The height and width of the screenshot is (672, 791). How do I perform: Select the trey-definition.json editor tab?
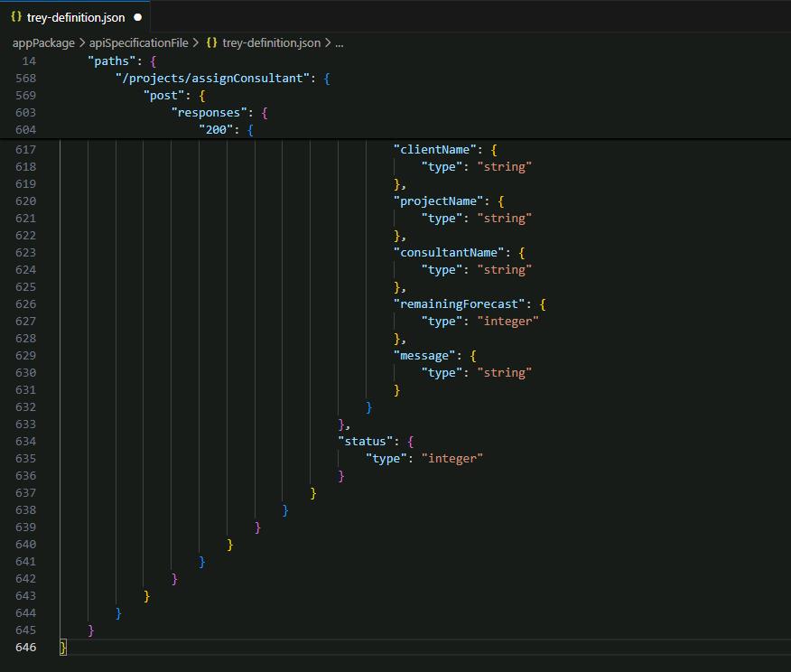75,16
